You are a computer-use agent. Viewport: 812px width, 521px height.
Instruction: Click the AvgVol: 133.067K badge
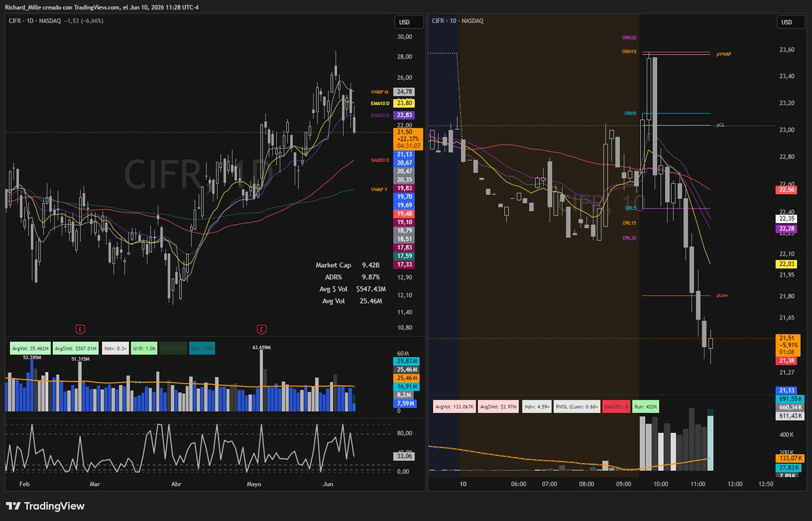(x=453, y=407)
